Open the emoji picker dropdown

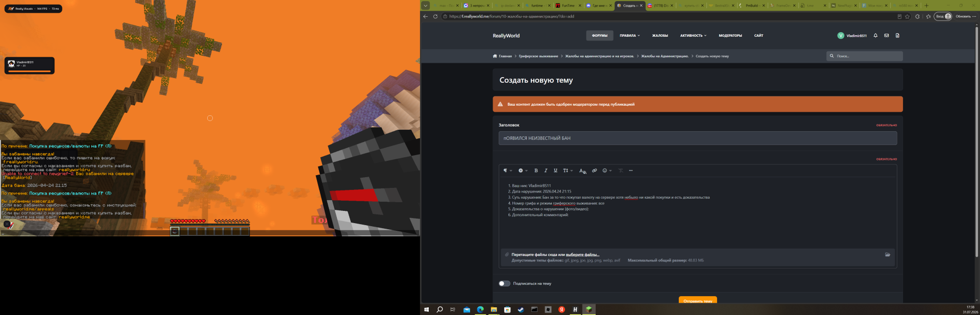tap(607, 171)
